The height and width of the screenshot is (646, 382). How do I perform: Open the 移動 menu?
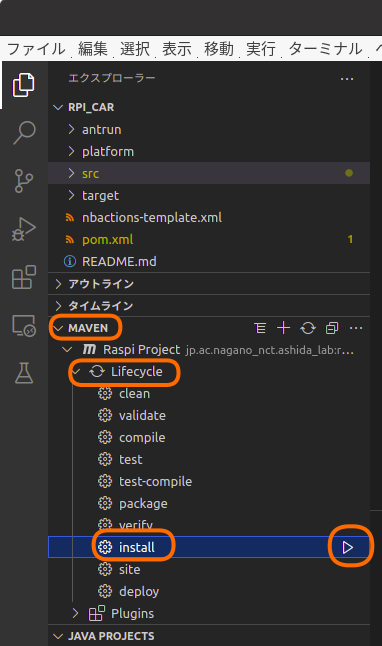(219, 49)
